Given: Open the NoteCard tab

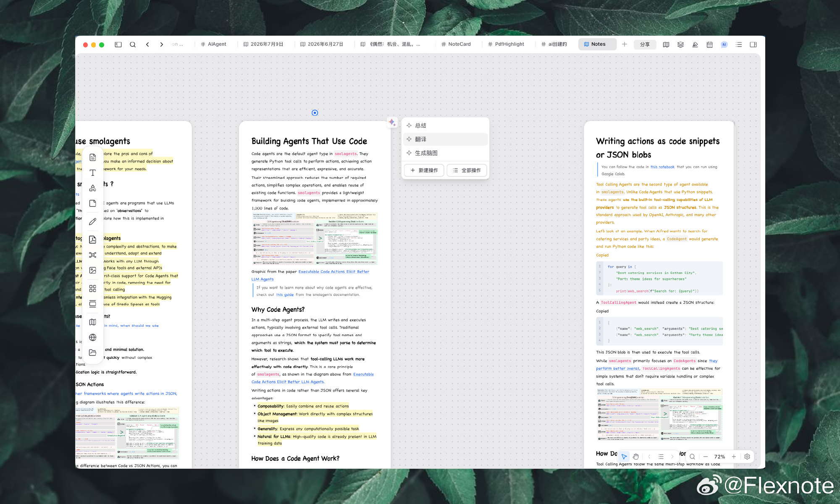Looking at the screenshot, I should pyautogui.click(x=456, y=44).
